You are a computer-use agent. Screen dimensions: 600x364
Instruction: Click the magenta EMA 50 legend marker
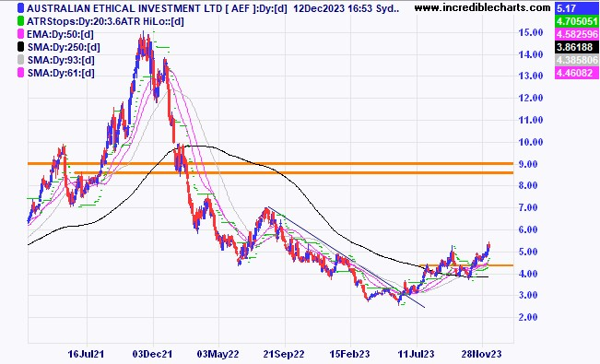[20, 34]
